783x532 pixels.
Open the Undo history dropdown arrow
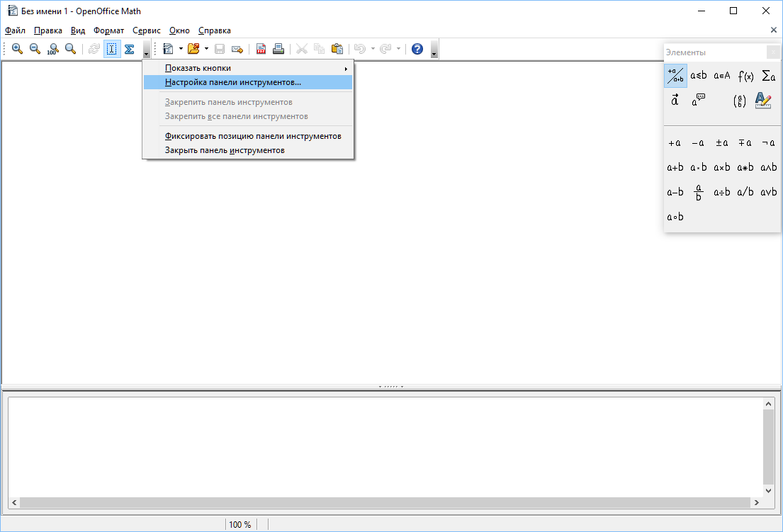[373, 49]
